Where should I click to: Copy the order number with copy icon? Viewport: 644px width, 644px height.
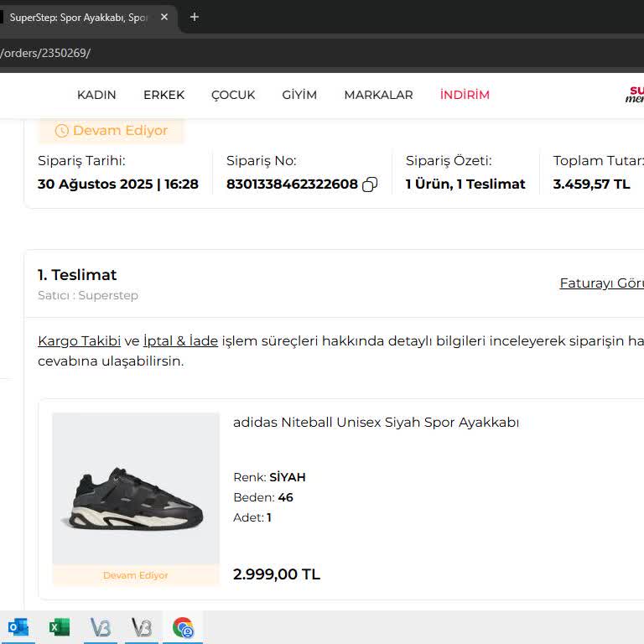(370, 184)
